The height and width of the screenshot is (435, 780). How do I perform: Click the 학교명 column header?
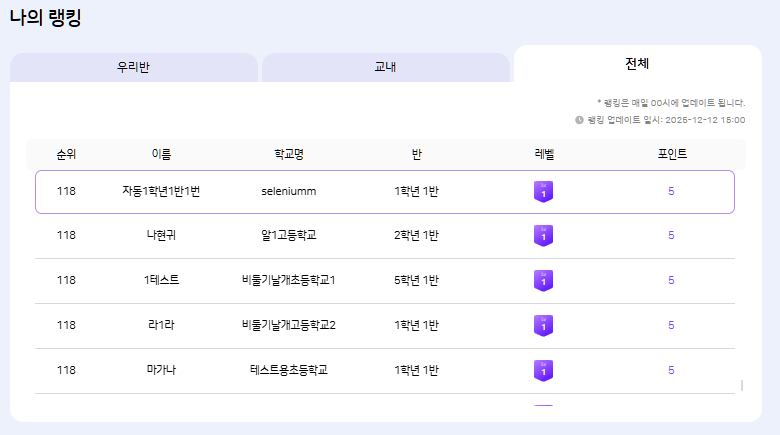289,154
